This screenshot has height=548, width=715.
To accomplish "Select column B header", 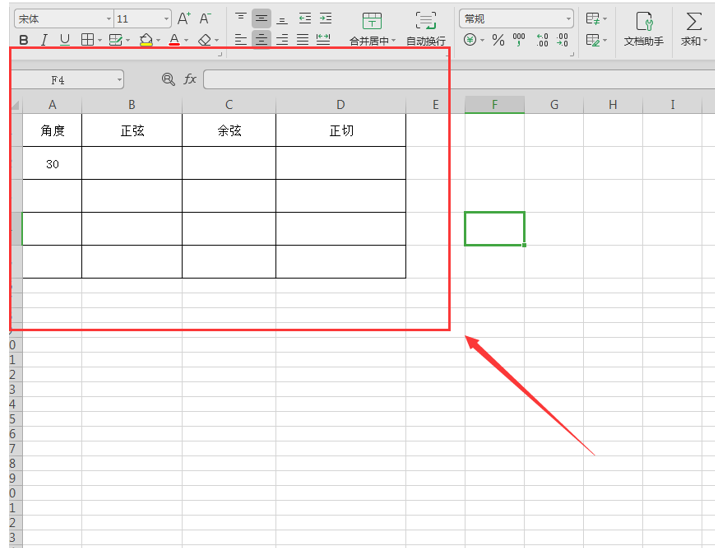I will click(x=132, y=105).
